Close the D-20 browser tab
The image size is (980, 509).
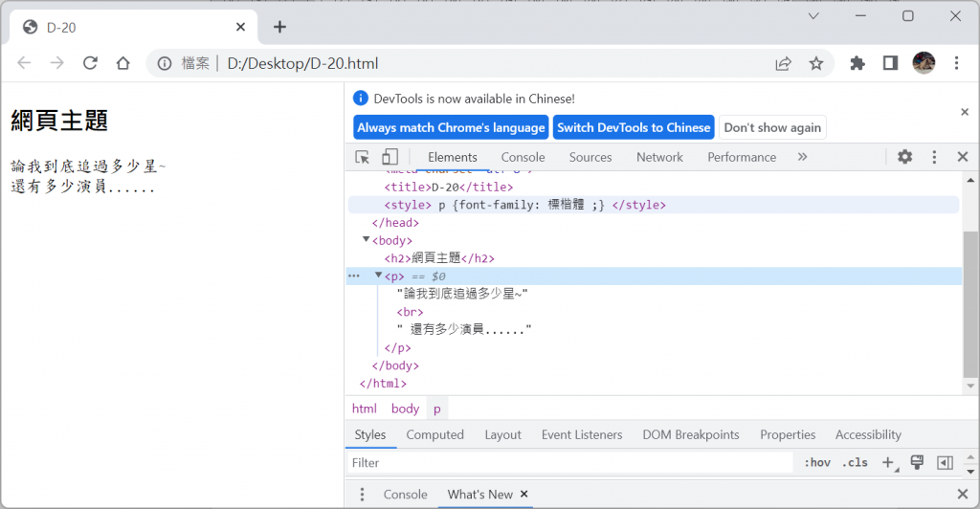coord(240,27)
